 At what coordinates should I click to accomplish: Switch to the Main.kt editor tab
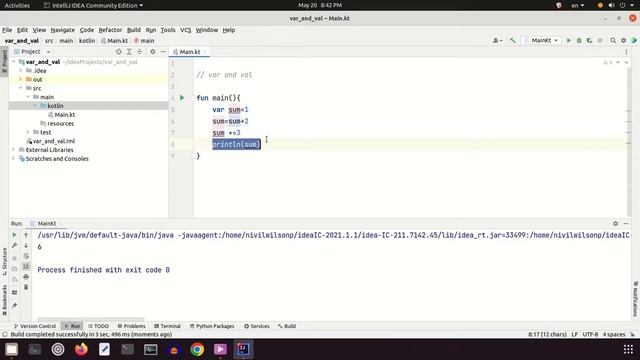pyautogui.click(x=190, y=52)
